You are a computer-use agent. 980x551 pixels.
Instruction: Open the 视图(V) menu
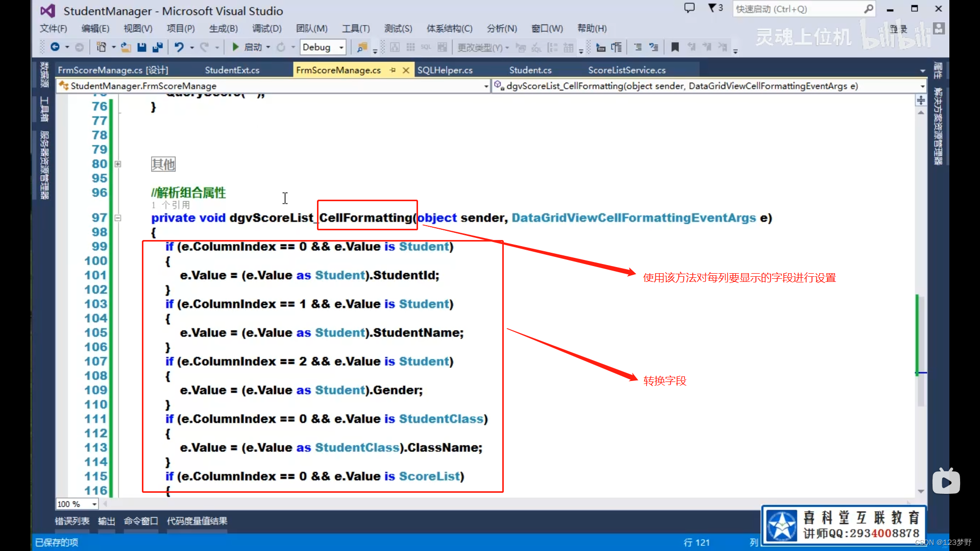138,29
